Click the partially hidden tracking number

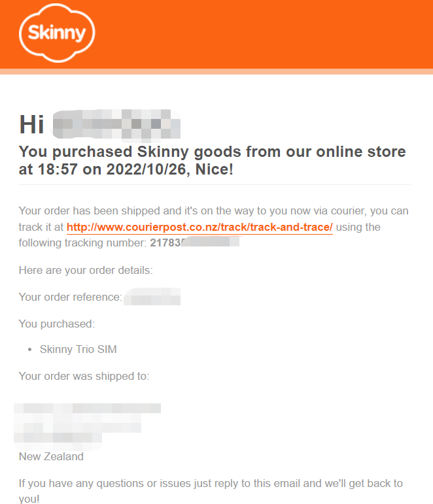click(x=195, y=243)
